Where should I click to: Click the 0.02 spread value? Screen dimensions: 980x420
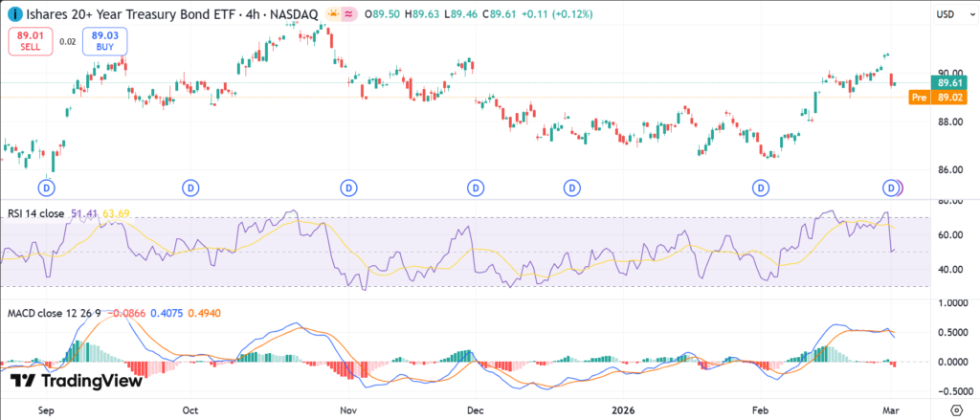click(68, 42)
